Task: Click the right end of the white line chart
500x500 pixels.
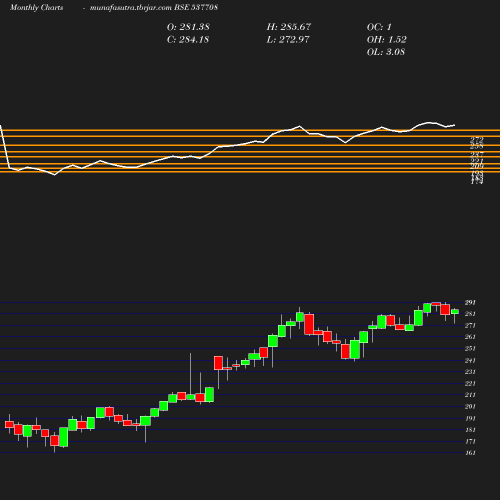Action: point(455,125)
